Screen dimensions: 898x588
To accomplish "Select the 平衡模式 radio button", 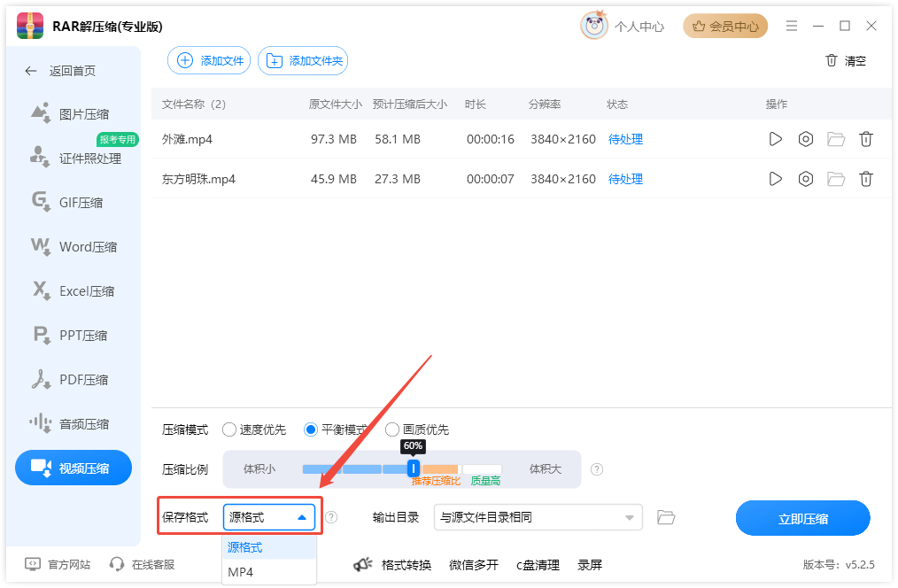I will (x=311, y=429).
